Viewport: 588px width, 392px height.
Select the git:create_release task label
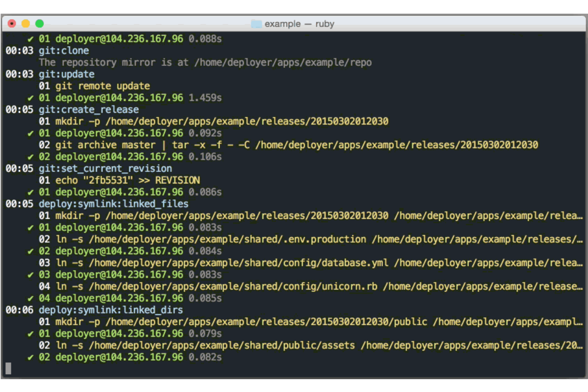pos(88,110)
